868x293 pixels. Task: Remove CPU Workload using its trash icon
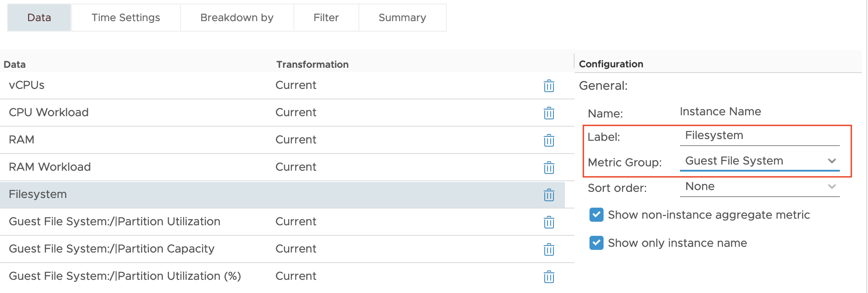(549, 113)
